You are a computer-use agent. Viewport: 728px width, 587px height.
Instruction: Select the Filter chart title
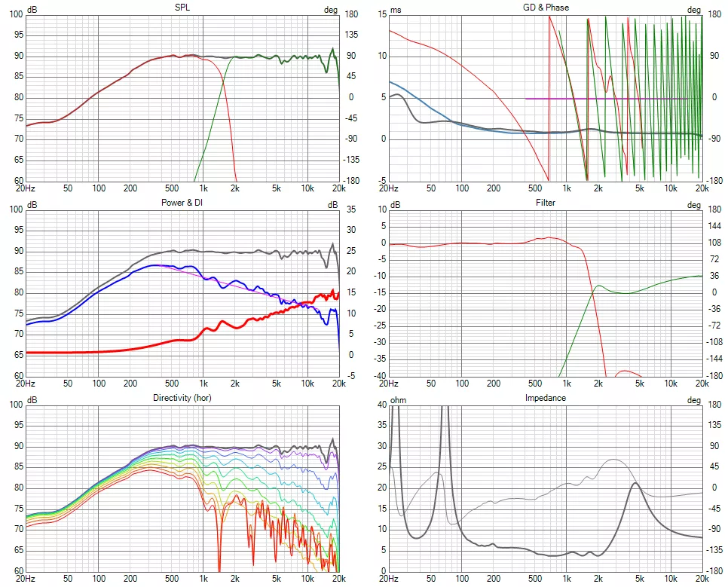[x=545, y=202]
